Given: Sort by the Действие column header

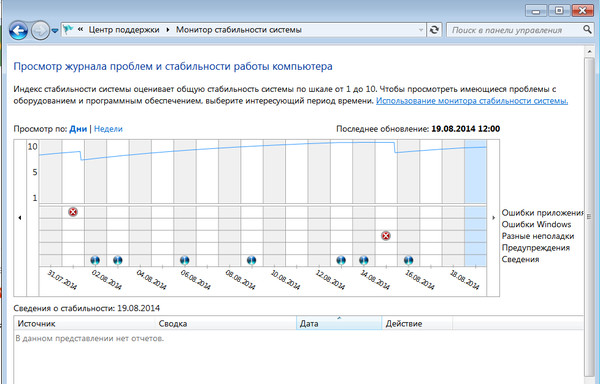Looking at the screenshot, I should (x=417, y=324).
